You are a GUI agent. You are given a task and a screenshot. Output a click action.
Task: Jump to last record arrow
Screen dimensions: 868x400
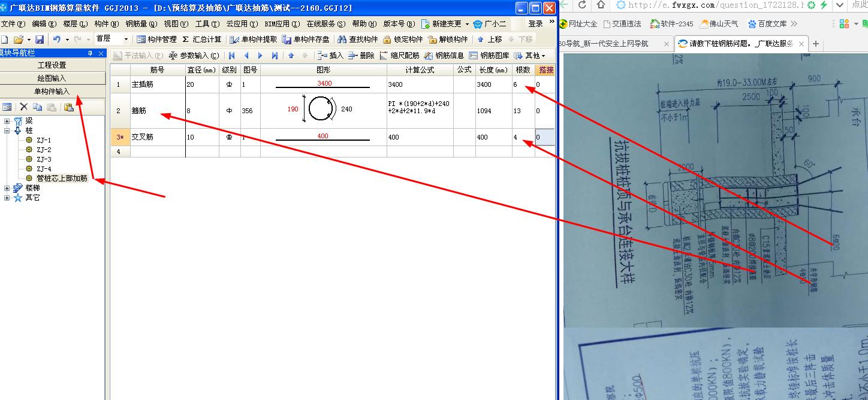point(275,56)
